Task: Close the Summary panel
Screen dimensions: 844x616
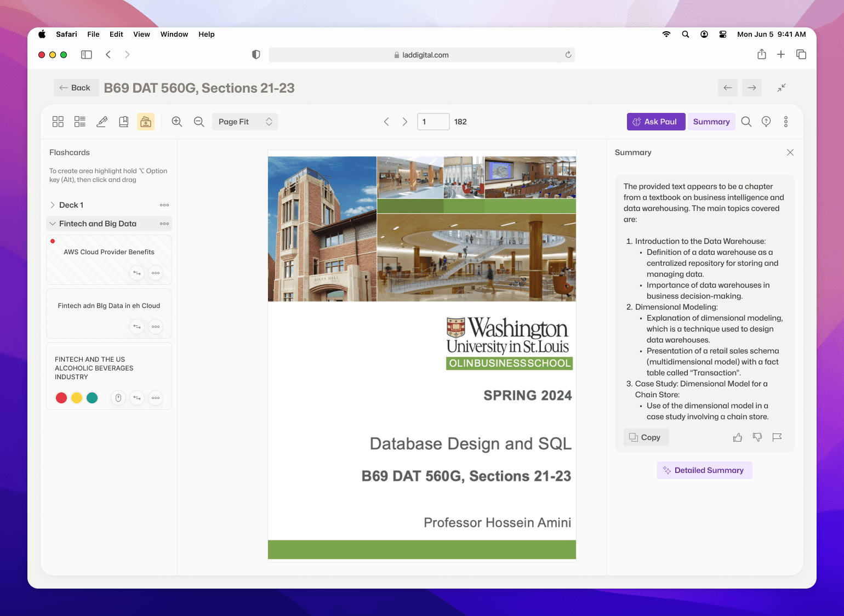Action: pos(790,152)
